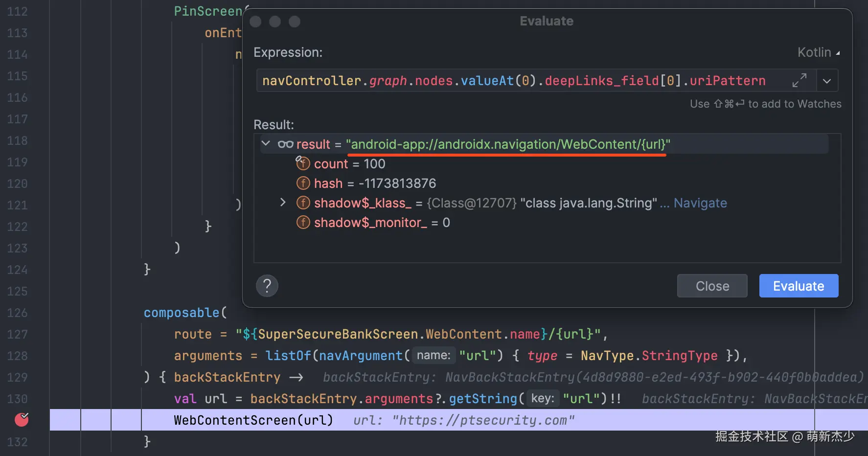Click the field icon next to shadow$_monitor_
Screen dimensions: 868x456
[x=303, y=222]
